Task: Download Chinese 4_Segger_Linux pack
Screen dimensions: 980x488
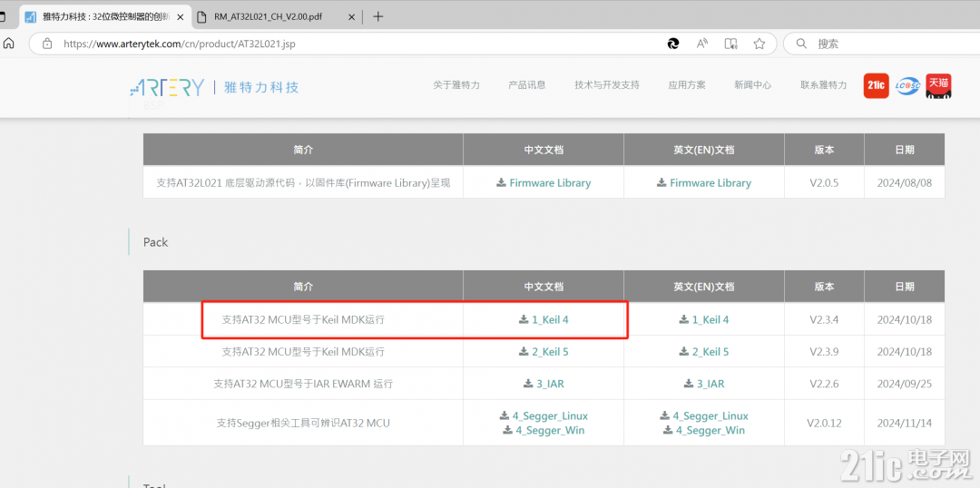Action: point(544,415)
